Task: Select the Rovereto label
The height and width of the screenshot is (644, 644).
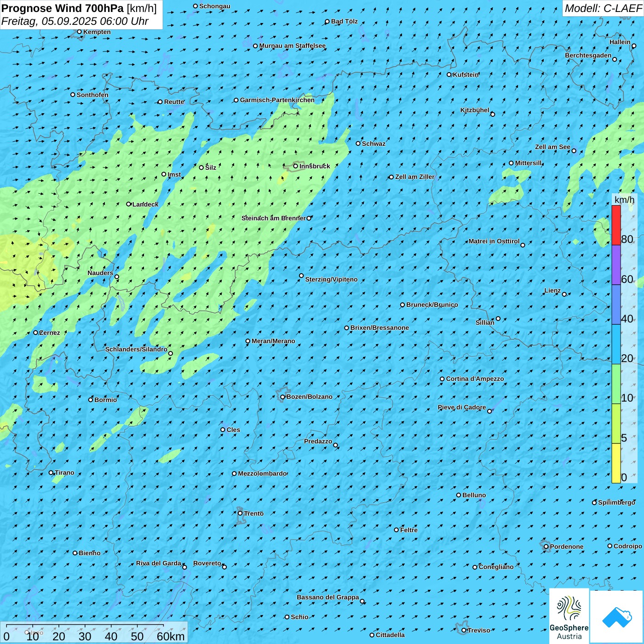Action: tap(207, 563)
